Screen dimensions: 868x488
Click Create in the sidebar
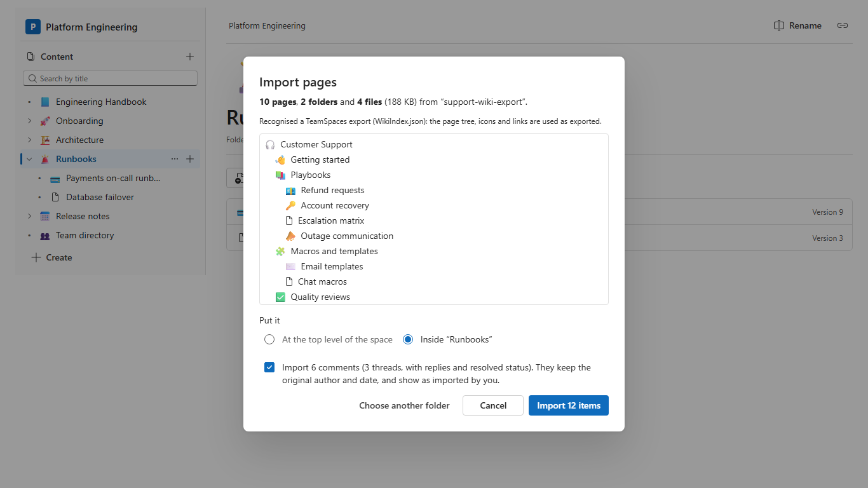click(52, 257)
